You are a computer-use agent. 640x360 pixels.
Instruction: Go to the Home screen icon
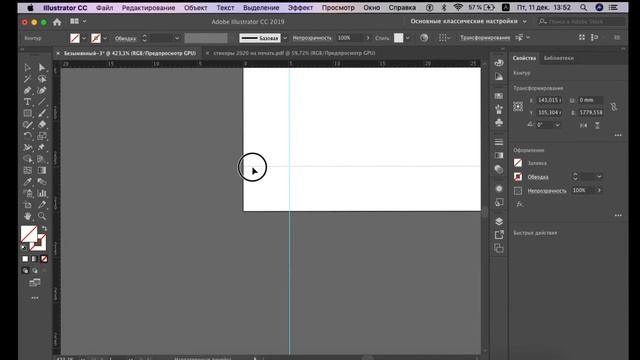coord(57,22)
